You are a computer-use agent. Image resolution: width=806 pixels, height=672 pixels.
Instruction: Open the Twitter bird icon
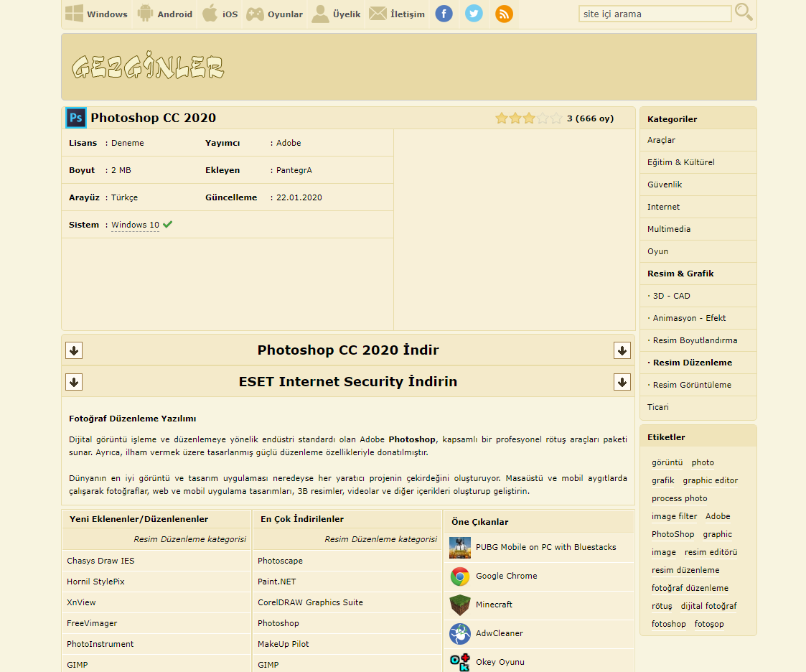[474, 14]
